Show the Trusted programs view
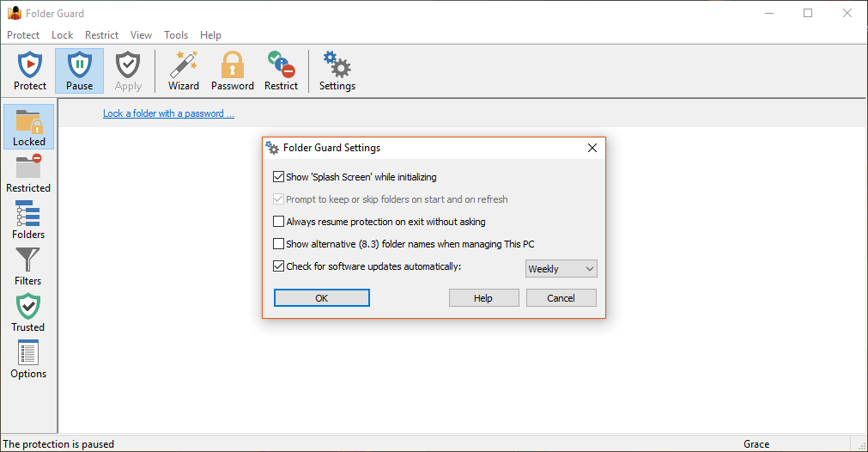 click(28, 313)
